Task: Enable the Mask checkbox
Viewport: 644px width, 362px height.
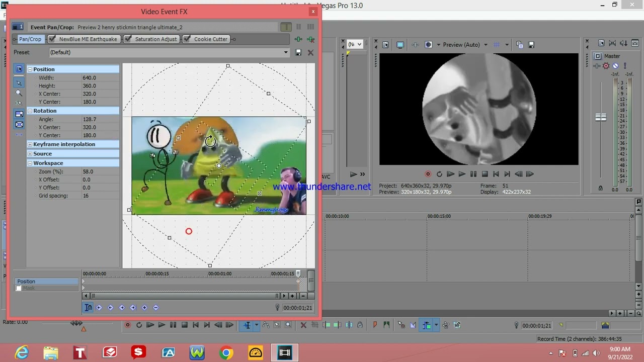Action: (x=19, y=288)
